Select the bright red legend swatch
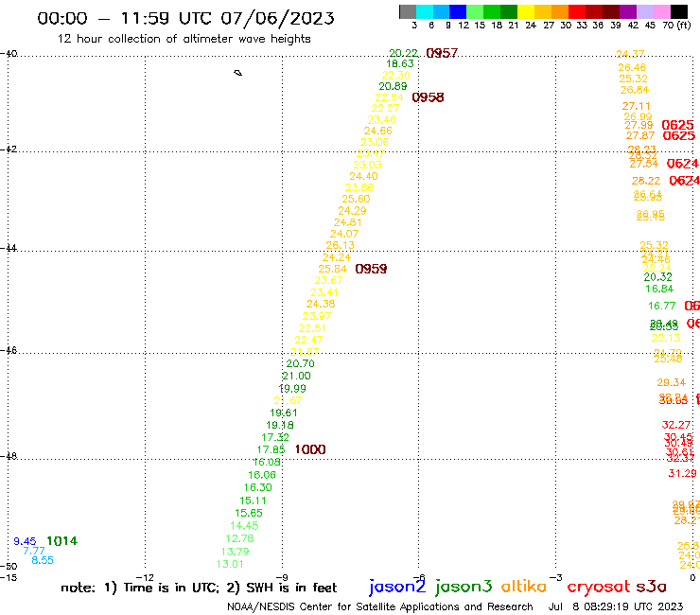Viewport: 700px width, 615px height. click(x=577, y=11)
